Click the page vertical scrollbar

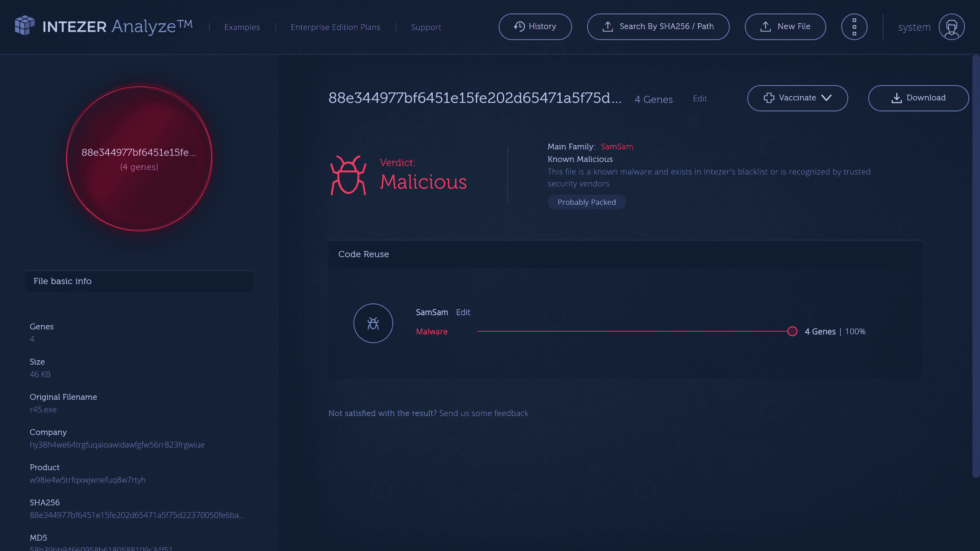[x=976, y=266]
